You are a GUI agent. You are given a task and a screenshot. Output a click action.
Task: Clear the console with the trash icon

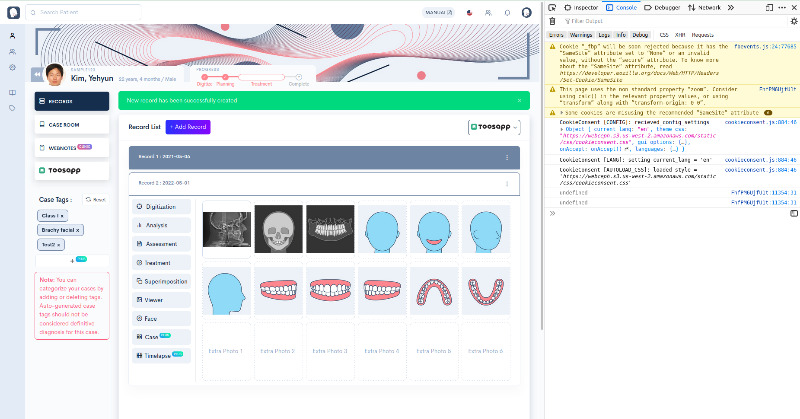(x=552, y=20)
